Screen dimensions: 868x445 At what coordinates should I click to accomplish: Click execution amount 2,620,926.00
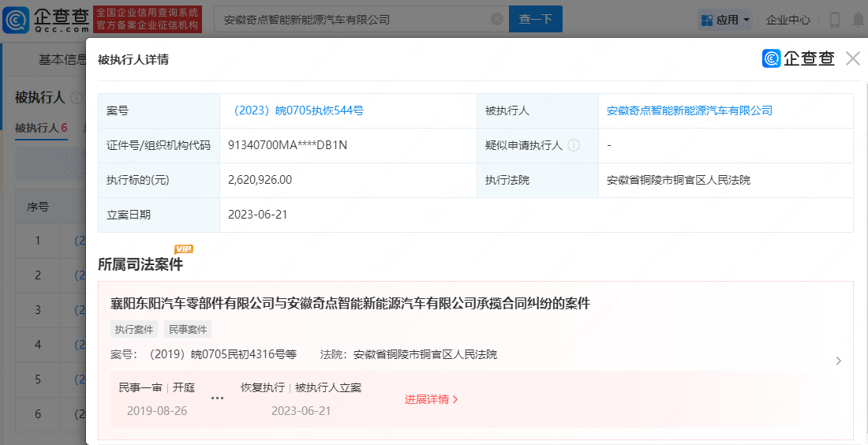click(260, 180)
